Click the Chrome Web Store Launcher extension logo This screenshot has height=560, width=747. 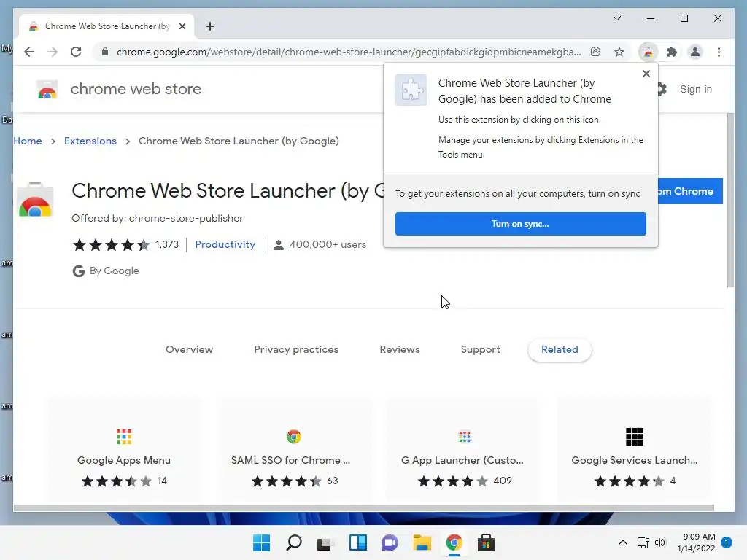[x=35, y=201]
